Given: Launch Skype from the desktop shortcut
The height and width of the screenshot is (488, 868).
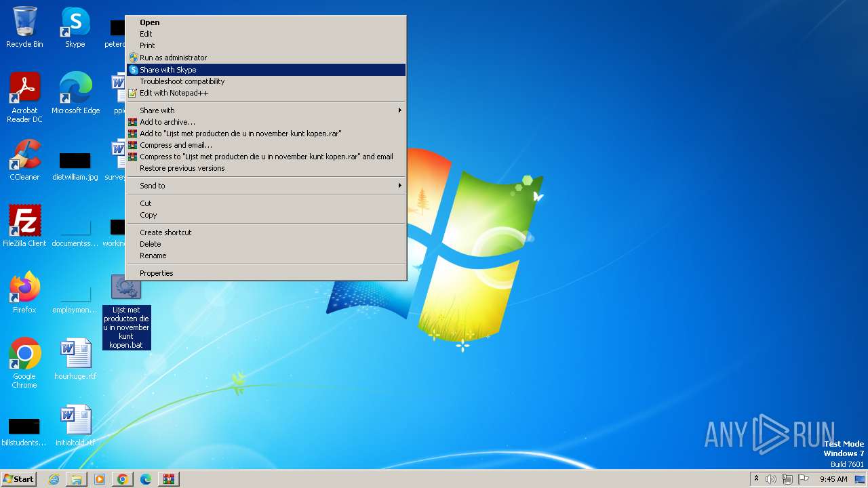Looking at the screenshot, I should (x=75, y=27).
